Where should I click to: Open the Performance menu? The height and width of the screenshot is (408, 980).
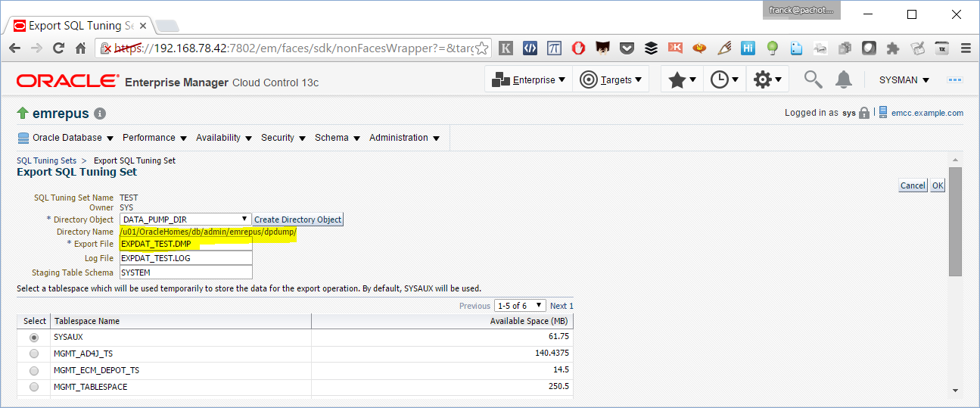(x=154, y=138)
